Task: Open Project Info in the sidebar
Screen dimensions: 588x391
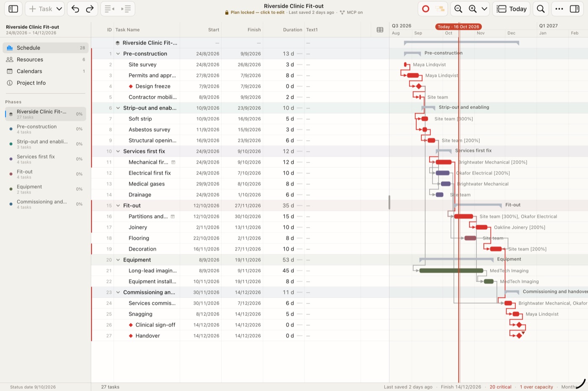Action: 45,83
